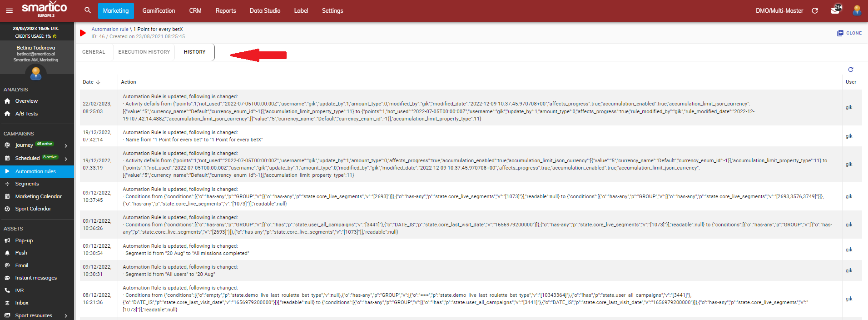
Task: Switch to the General tab
Action: click(x=94, y=52)
